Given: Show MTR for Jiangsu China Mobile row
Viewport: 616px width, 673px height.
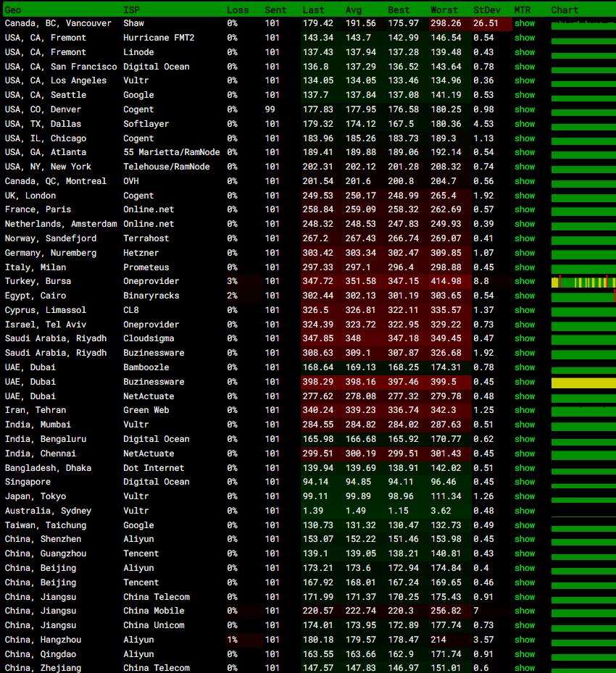Looking at the screenshot, I should 525,611.
